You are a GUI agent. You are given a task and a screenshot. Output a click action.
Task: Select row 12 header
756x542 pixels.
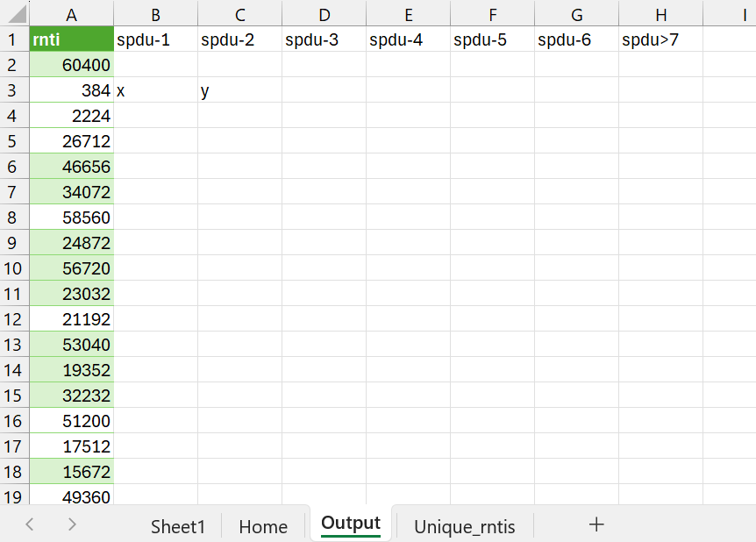click(x=14, y=319)
